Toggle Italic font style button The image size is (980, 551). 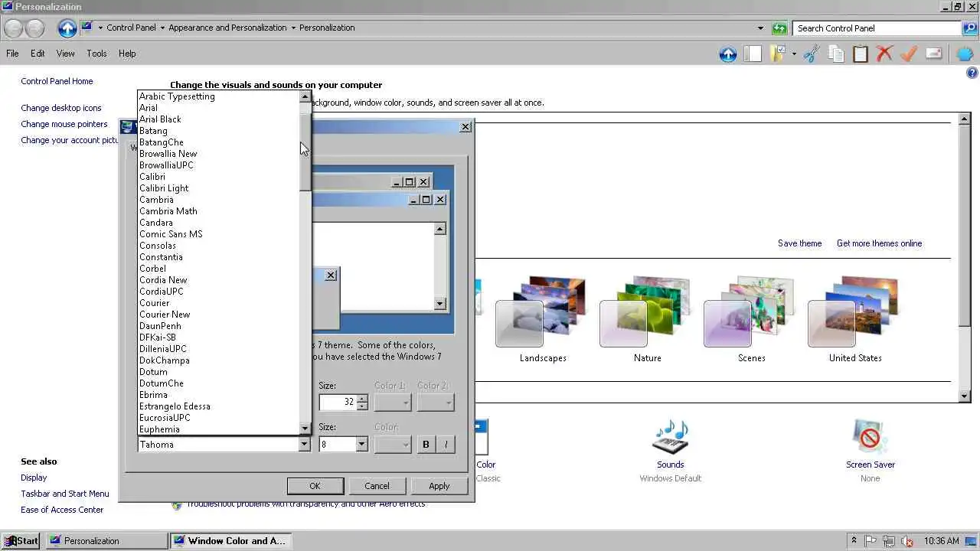coord(446,445)
